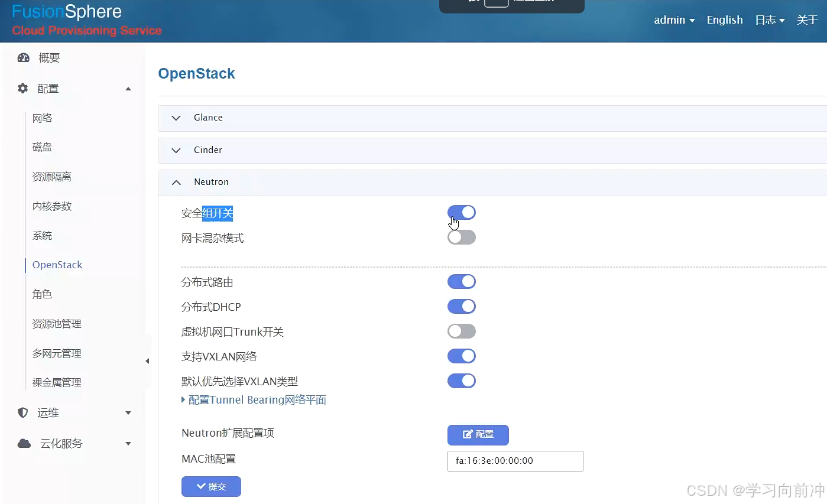This screenshot has height=504, width=827.
Task: Click the Neutron扩展配置项 label
Action: (x=228, y=433)
